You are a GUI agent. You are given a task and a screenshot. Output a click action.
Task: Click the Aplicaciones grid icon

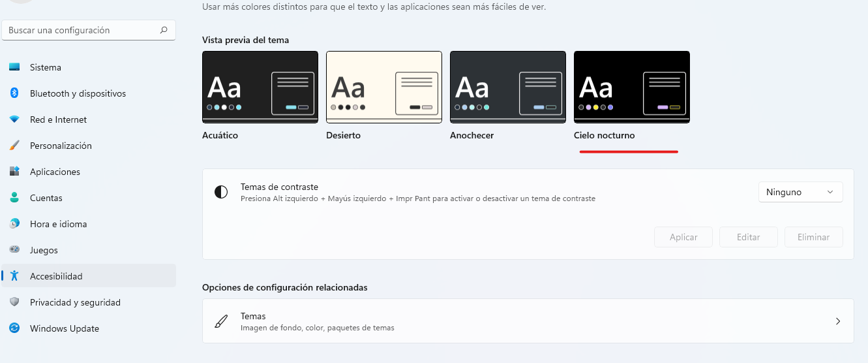tap(14, 172)
